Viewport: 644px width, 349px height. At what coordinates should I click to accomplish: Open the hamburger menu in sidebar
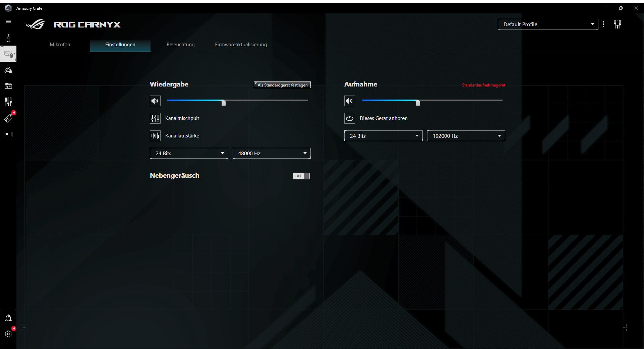8,21
